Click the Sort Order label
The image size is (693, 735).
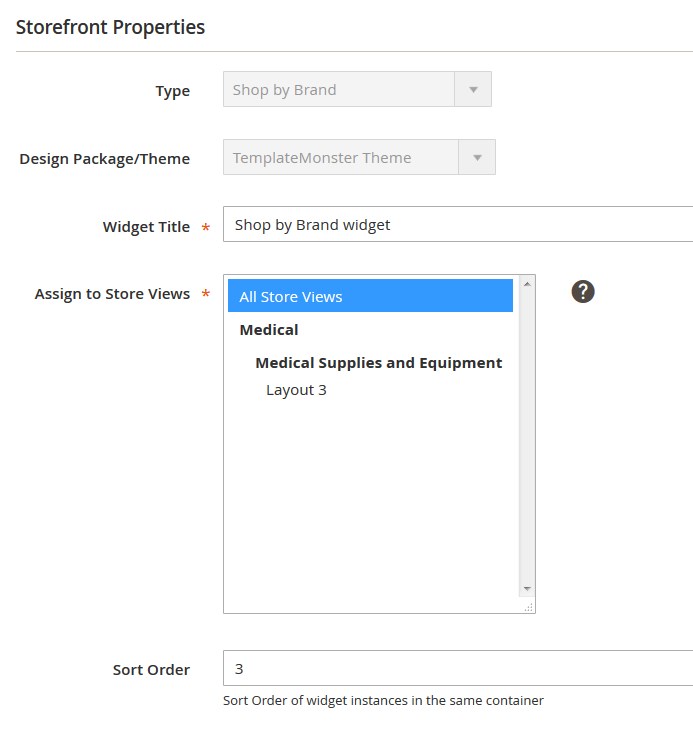[x=151, y=670]
